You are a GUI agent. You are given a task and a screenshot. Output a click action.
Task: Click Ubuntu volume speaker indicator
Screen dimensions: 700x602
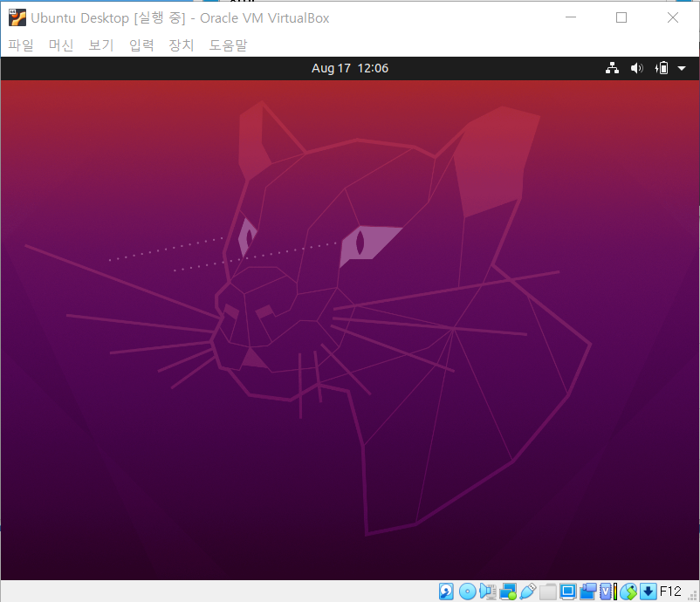coord(636,68)
